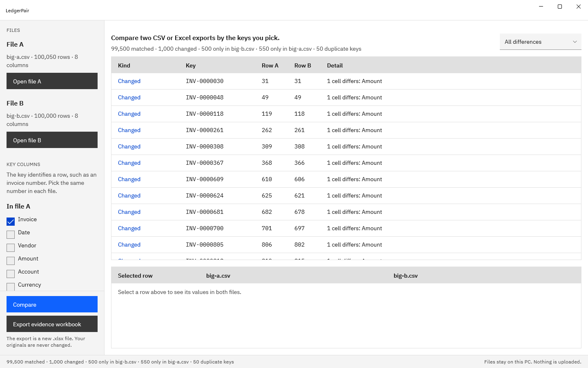The height and width of the screenshot is (368, 588).
Task: Click Row A value 806
Action: (267, 245)
